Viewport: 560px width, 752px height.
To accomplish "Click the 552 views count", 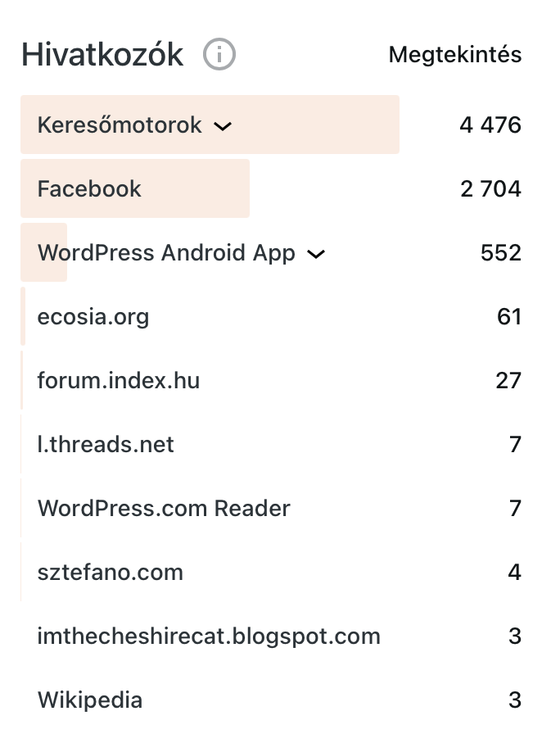I will pos(500,253).
